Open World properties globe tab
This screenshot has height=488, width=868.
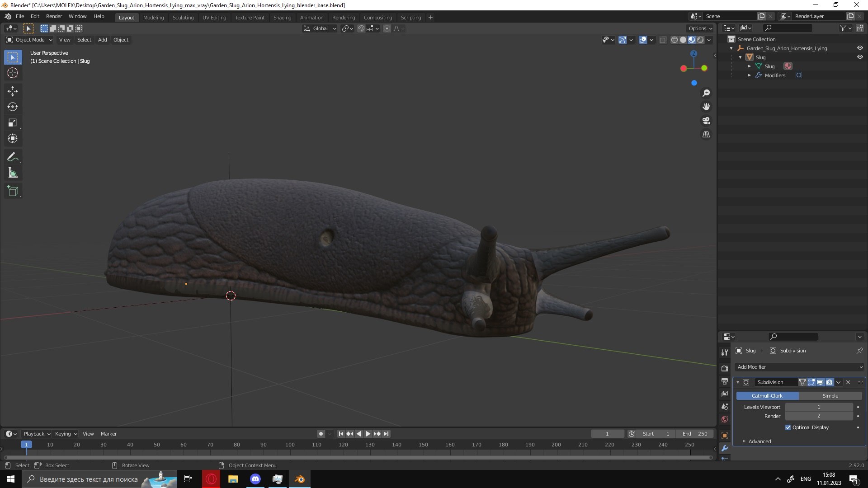pyautogui.click(x=725, y=419)
